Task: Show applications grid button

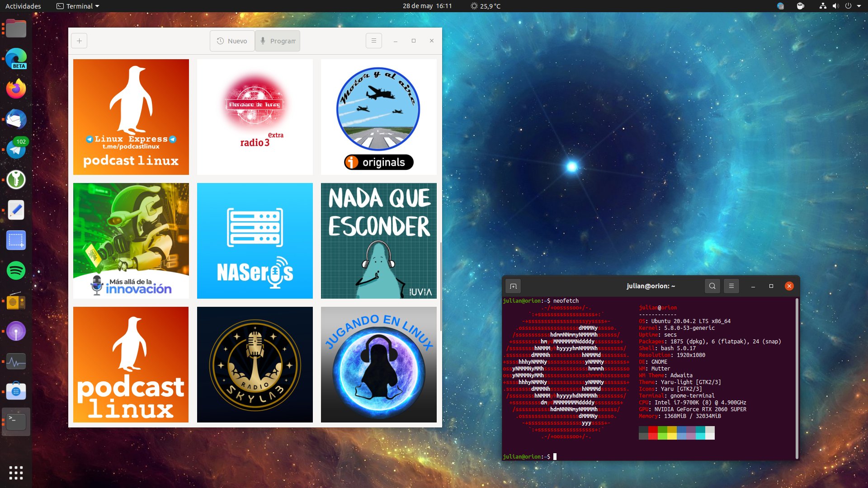Action: (x=16, y=473)
